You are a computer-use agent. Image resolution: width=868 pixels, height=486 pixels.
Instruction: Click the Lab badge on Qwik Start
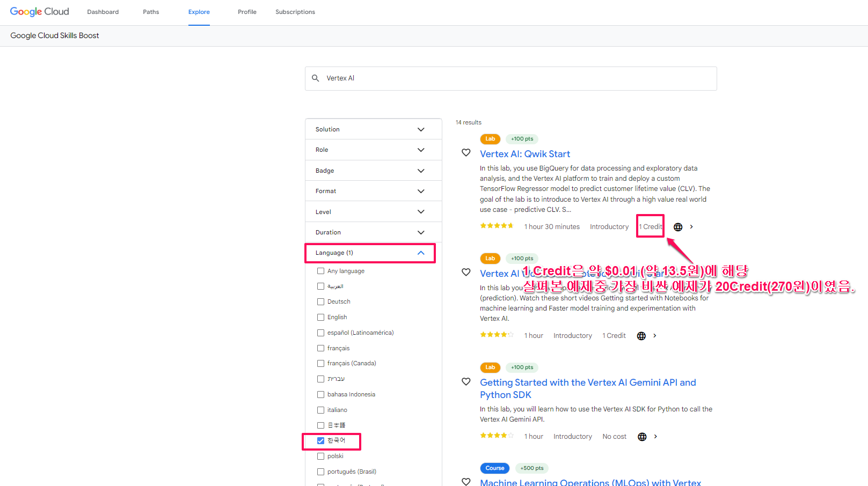pyautogui.click(x=490, y=139)
